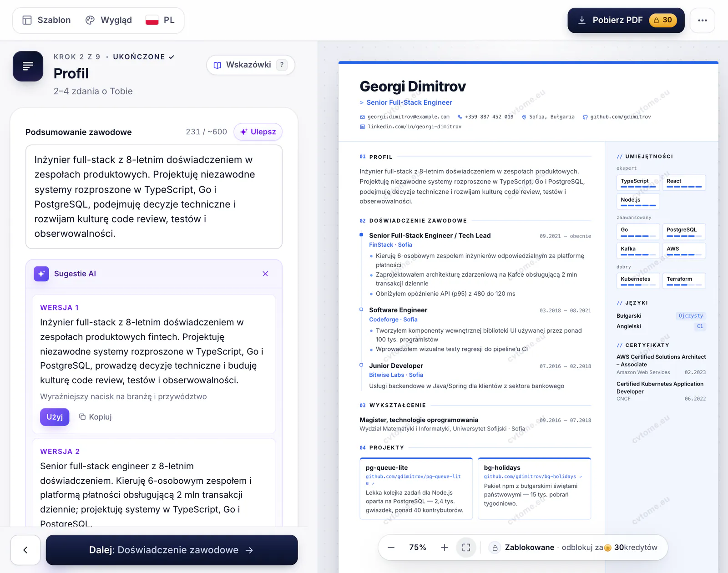
Task: Improve summary with the Ulepsz button
Action: 258,132
